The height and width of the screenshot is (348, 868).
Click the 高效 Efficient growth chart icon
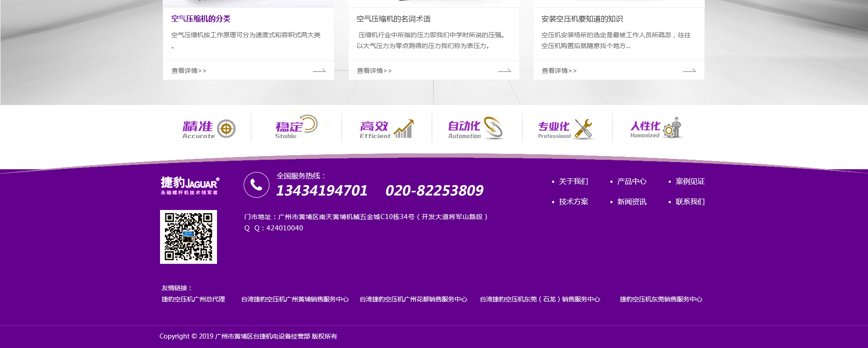tap(404, 129)
